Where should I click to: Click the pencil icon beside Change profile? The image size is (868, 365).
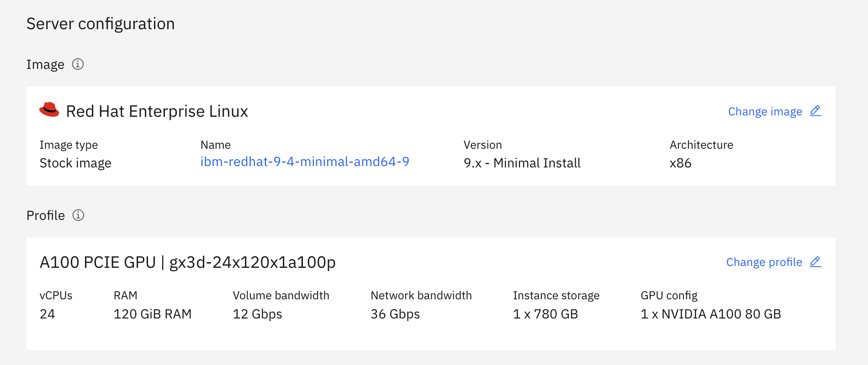click(815, 262)
